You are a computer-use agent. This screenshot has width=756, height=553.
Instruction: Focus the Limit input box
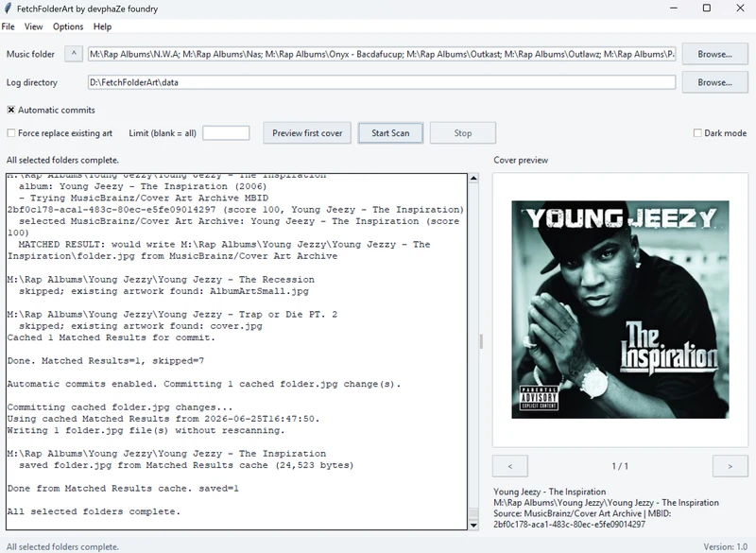click(x=226, y=133)
